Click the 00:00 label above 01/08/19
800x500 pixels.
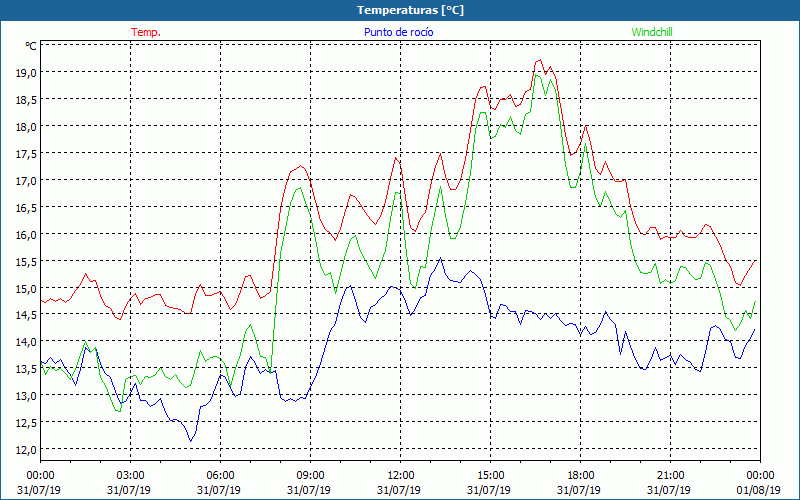point(760,476)
